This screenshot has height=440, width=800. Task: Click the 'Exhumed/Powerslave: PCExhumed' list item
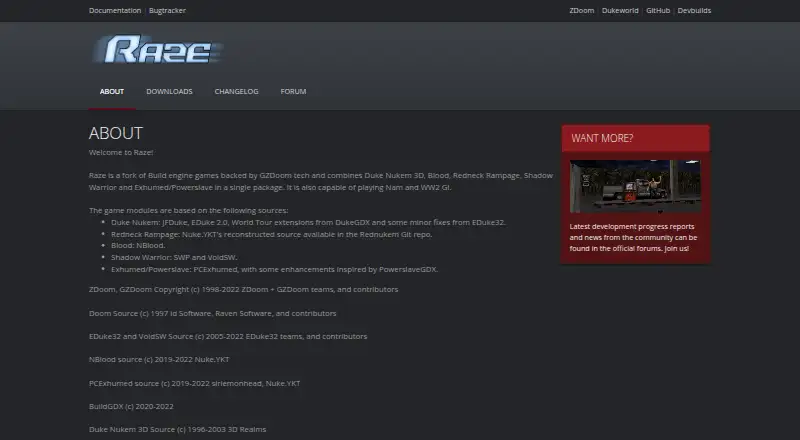coord(274,269)
